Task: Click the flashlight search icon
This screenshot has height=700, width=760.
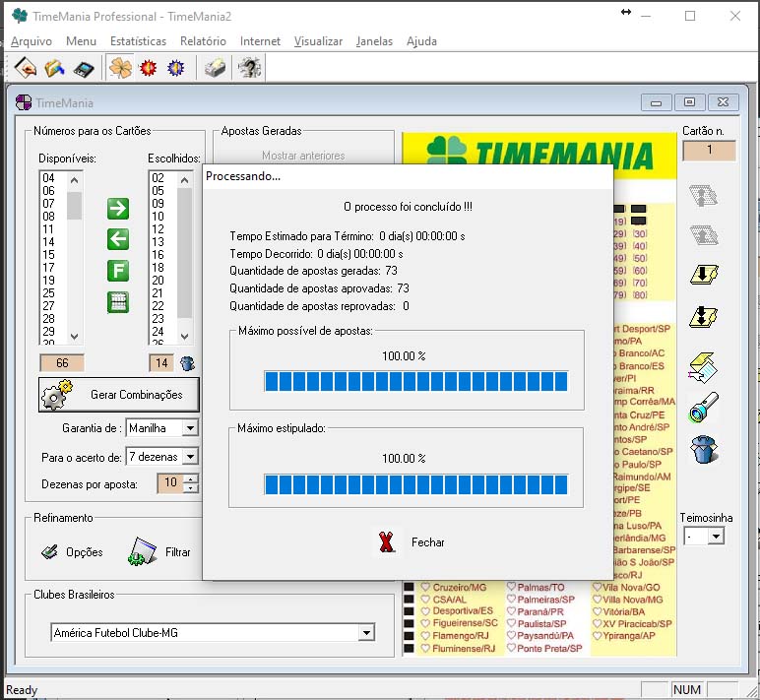Action: 703,408
